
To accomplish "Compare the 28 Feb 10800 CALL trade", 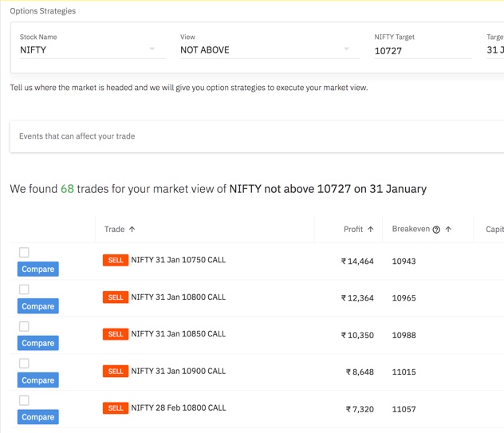I will pyautogui.click(x=38, y=417).
